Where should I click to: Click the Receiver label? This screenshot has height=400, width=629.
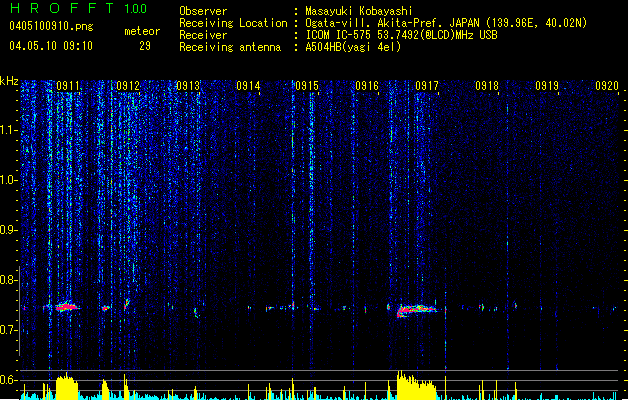point(203,35)
